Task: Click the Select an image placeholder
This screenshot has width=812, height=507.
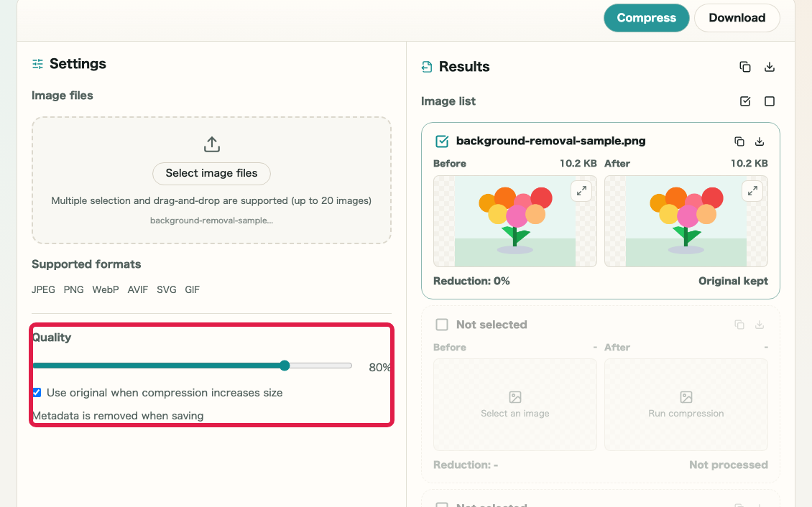Action: (515, 404)
